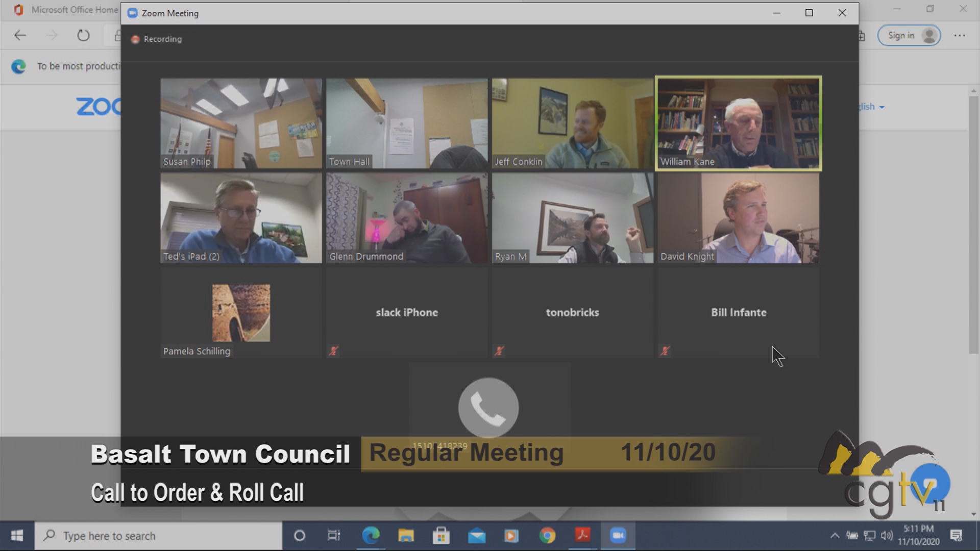The width and height of the screenshot is (980, 551).
Task: Open Cortana from the taskbar
Action: 300,536
